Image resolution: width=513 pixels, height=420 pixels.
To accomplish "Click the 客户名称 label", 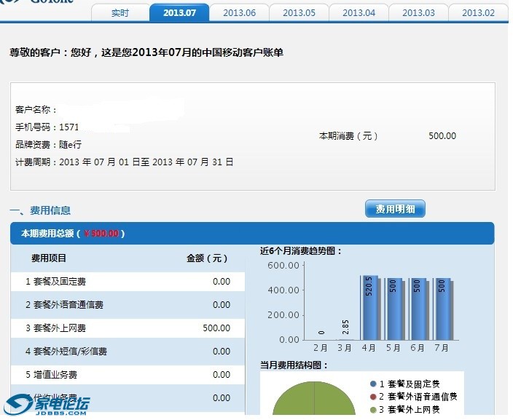I will [x=36, y=109].
